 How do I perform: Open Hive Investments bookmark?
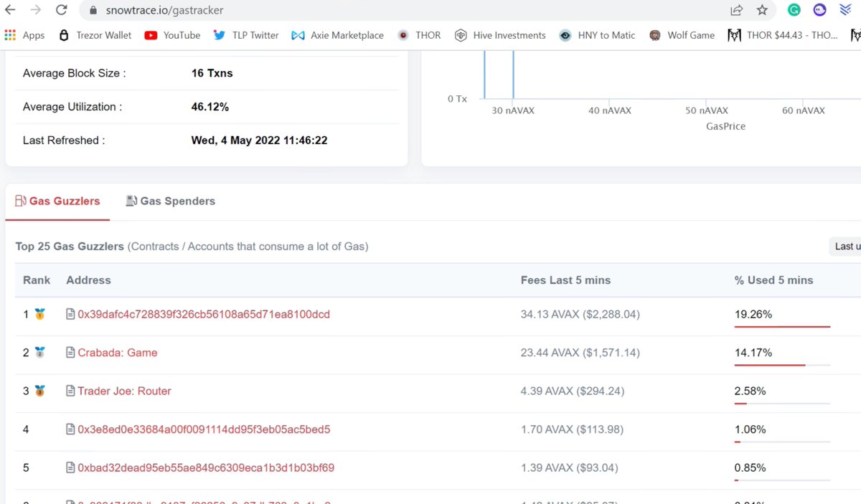pyautogui.click(x=501, y=35)
